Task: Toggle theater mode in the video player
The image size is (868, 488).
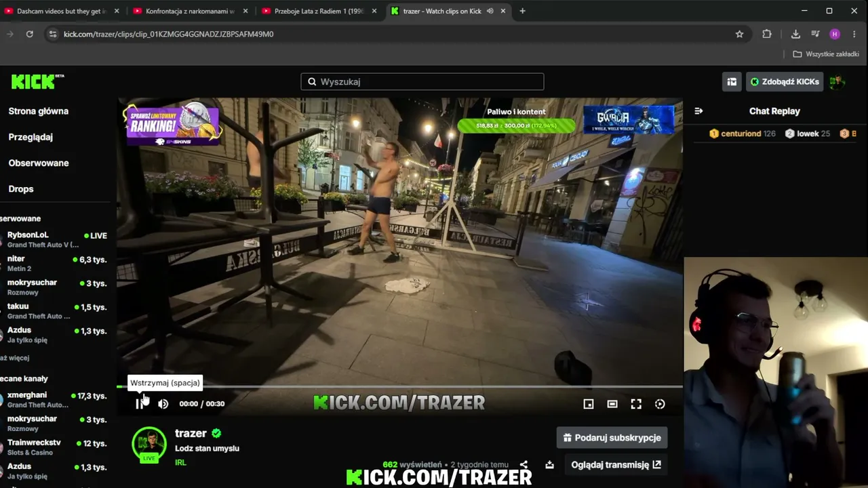Action: [612, 404]
